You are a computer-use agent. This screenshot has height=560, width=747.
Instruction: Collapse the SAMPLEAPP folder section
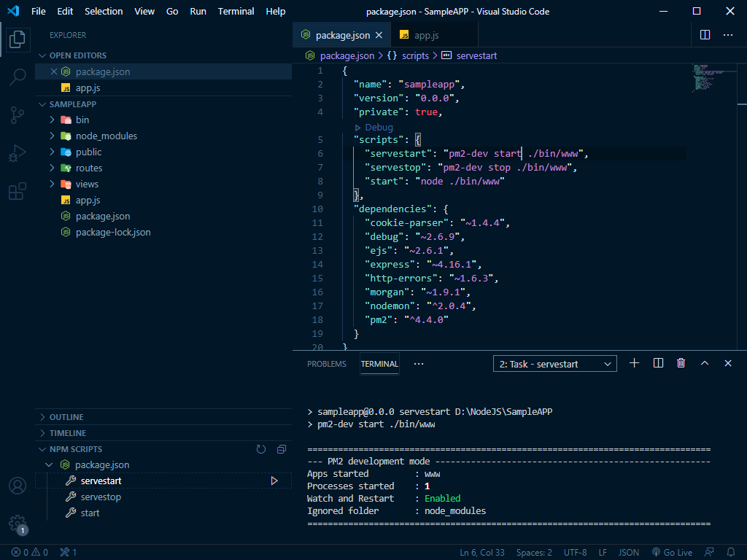[x=42, y=104]
